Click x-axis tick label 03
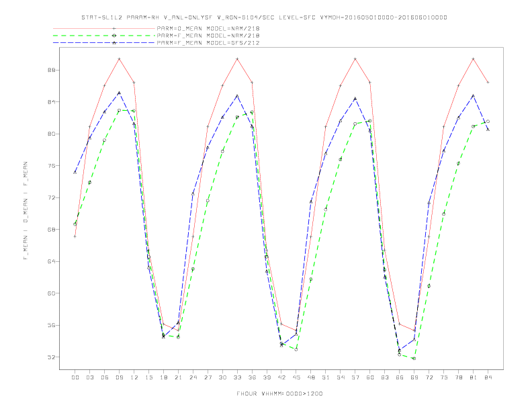 pos(89,377)
